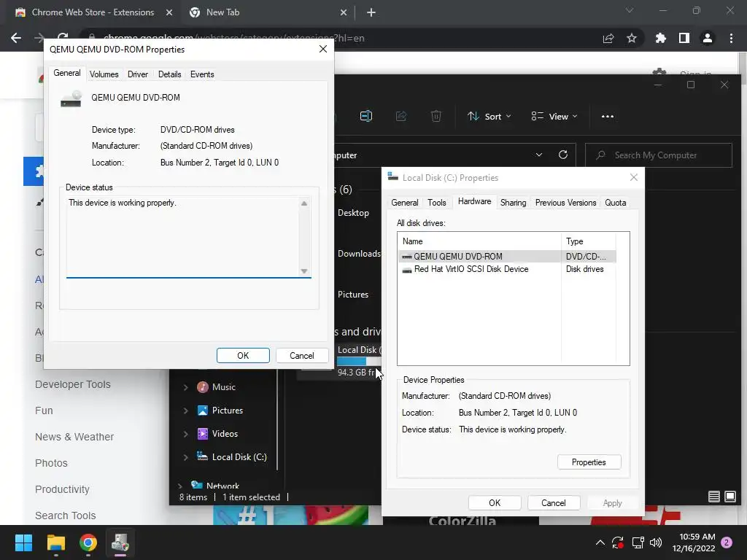This screenshot has width=747, height=560.
Task: Open the Chrome profile icon
Action: [708, 38]
